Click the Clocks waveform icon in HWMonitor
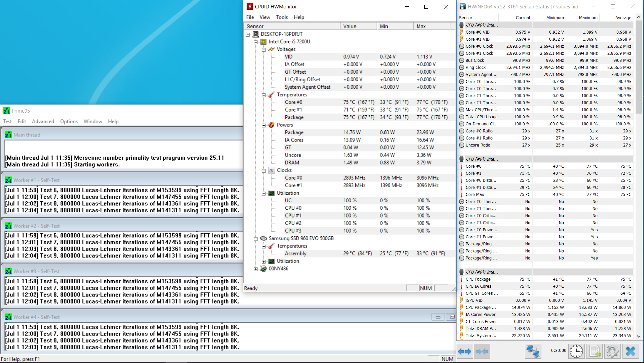 click(272, 170)
